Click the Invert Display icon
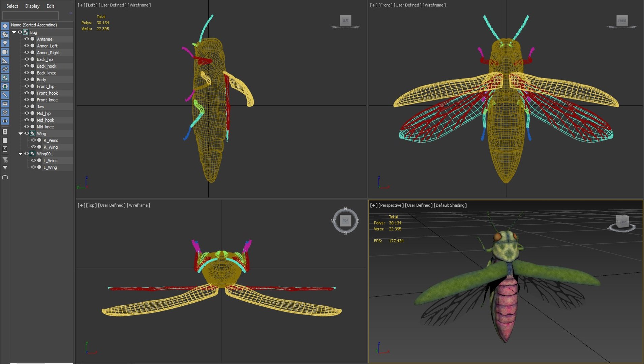Viewport: 644px width, 364px height. click(x=5, y=149)
